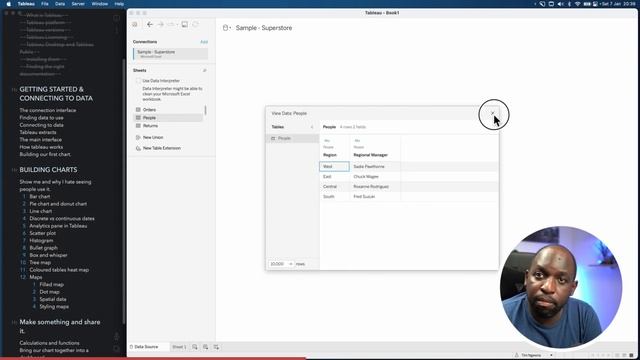Click the sheets list scrollbar
Image resolution: width=640 pixels, height=360 pixels.
pyautogui.click(x=205, y=110)
